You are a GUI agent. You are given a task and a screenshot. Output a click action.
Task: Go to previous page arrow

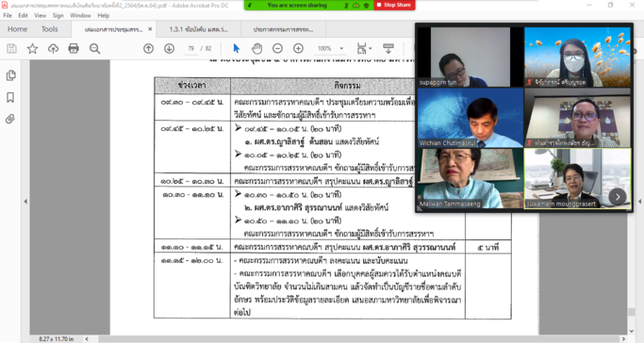(149, 48)
